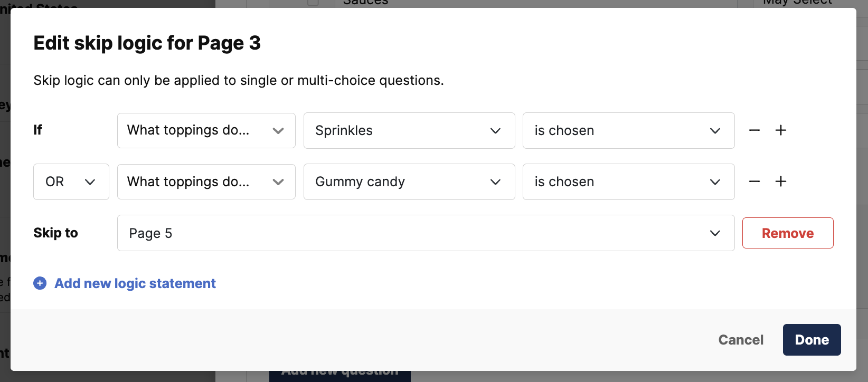Remove the Sprinkles condition with minus icon
This screenshot has width=868, height=382.
click(754, 130)
